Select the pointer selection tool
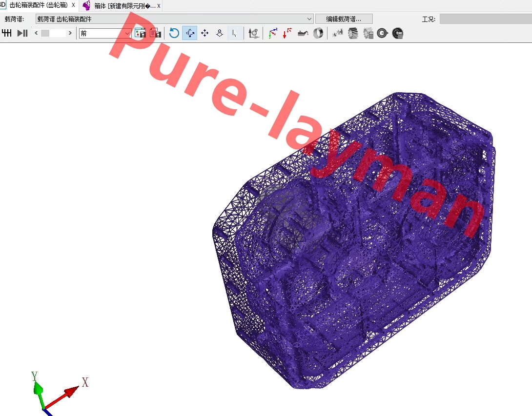Screen dimensions: 532x416 click(234, 33)
